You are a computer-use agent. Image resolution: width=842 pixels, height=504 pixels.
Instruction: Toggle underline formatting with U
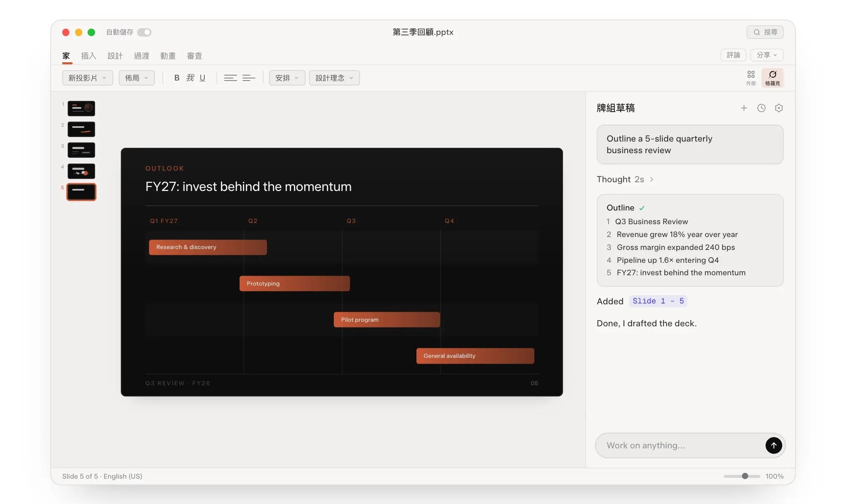tap(203, 78)
